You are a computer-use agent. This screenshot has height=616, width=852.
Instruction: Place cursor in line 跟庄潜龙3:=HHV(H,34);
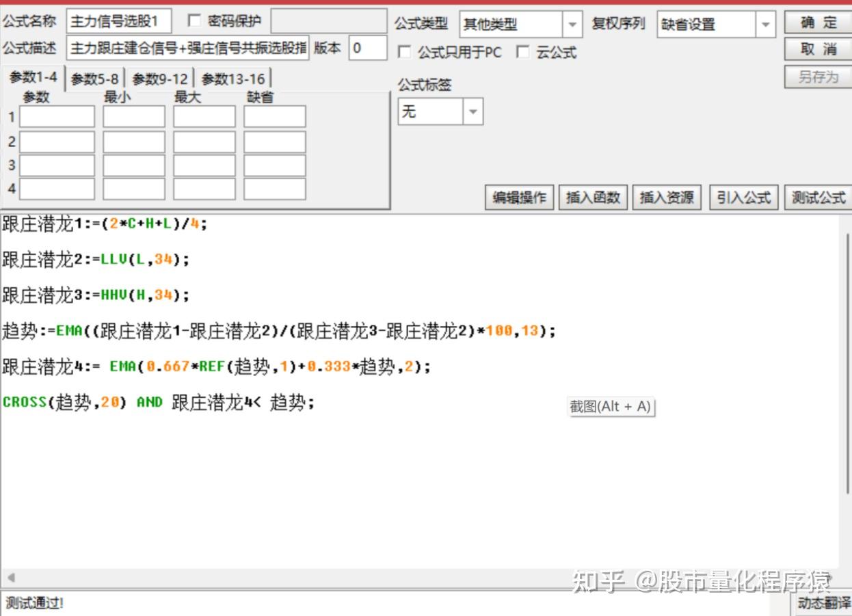pos(96,295)
